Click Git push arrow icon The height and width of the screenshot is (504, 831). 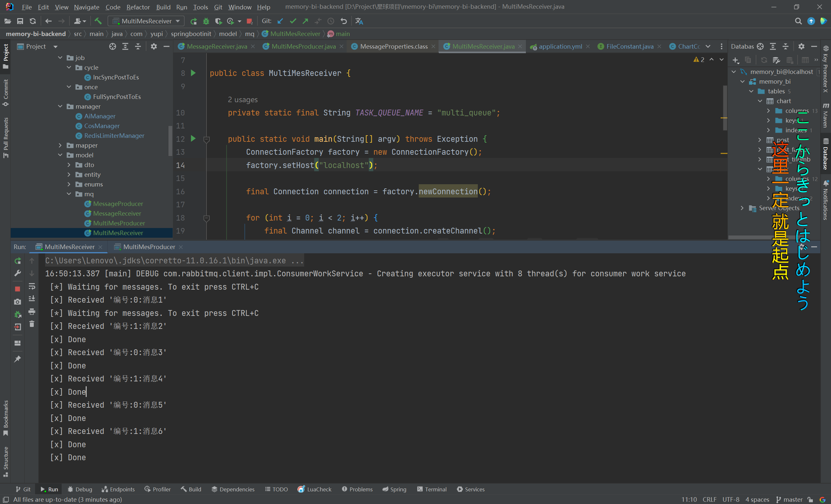(305, 21)
